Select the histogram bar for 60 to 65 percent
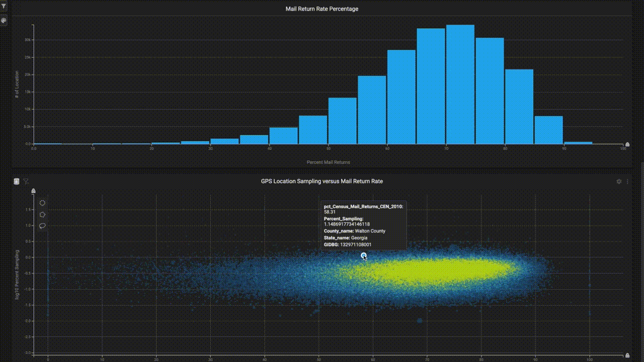Viewport: 644px width, 362px height. click(x=401, y=97)
